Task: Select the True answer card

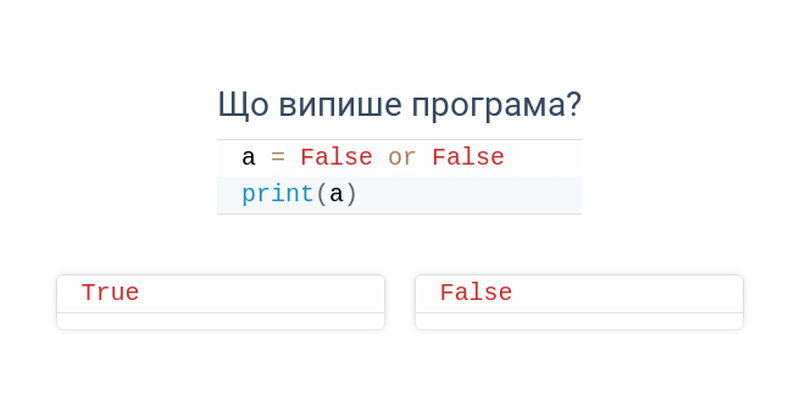Action: (x=220, y=302)
